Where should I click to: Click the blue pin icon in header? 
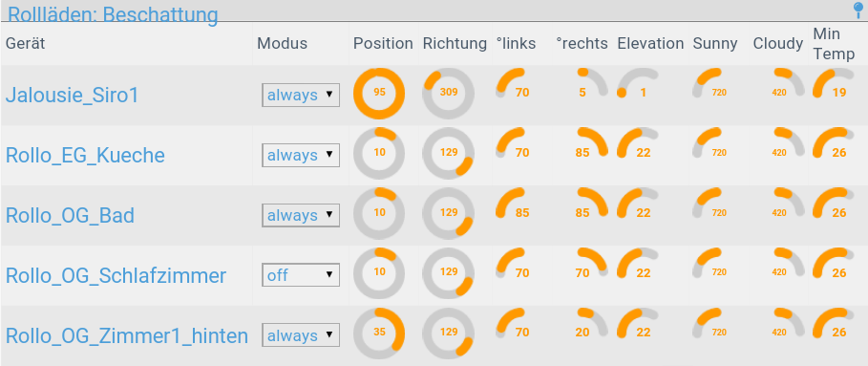[859, 10]
